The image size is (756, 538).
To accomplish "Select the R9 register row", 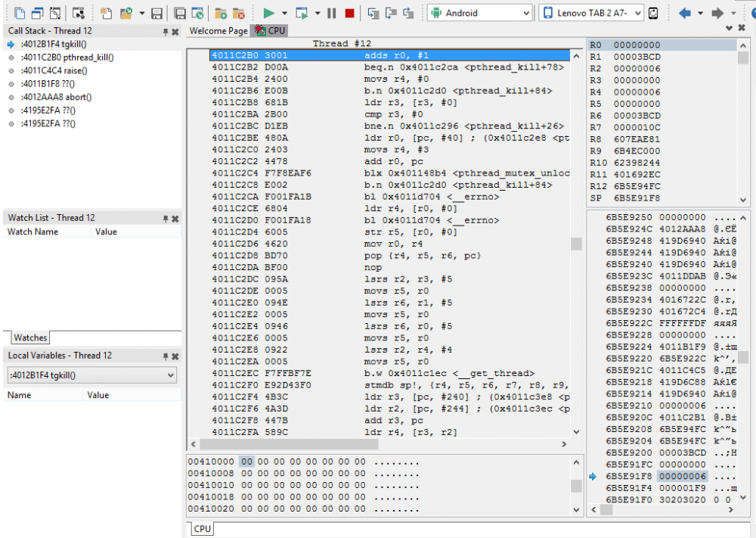I will (x=662, y=151).
